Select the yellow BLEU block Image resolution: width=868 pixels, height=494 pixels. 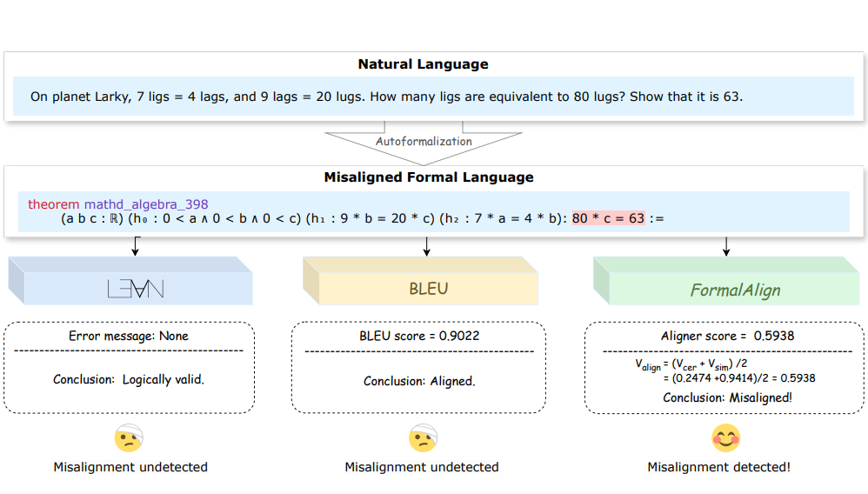pos(421,281)
